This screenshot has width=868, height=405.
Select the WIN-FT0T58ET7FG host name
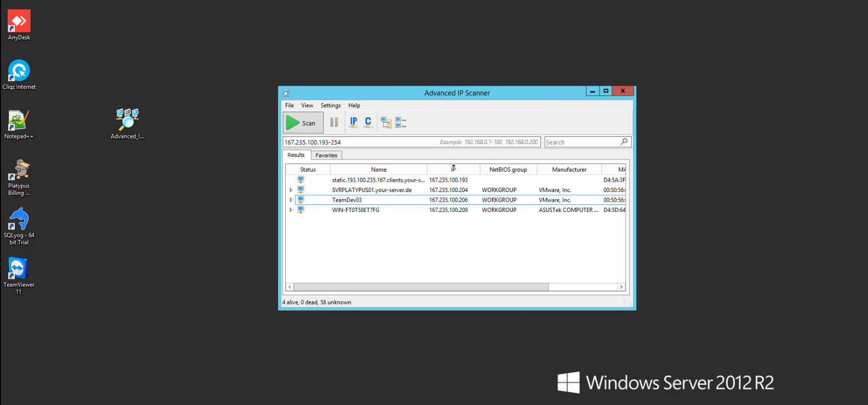pyautogui.click(x=356, y=210)
